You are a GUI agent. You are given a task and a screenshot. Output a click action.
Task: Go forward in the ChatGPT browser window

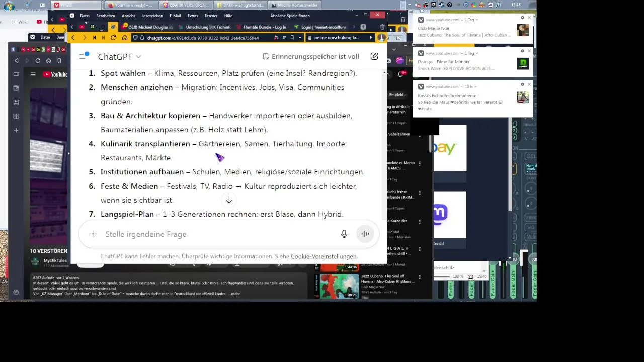coord(84,38)
